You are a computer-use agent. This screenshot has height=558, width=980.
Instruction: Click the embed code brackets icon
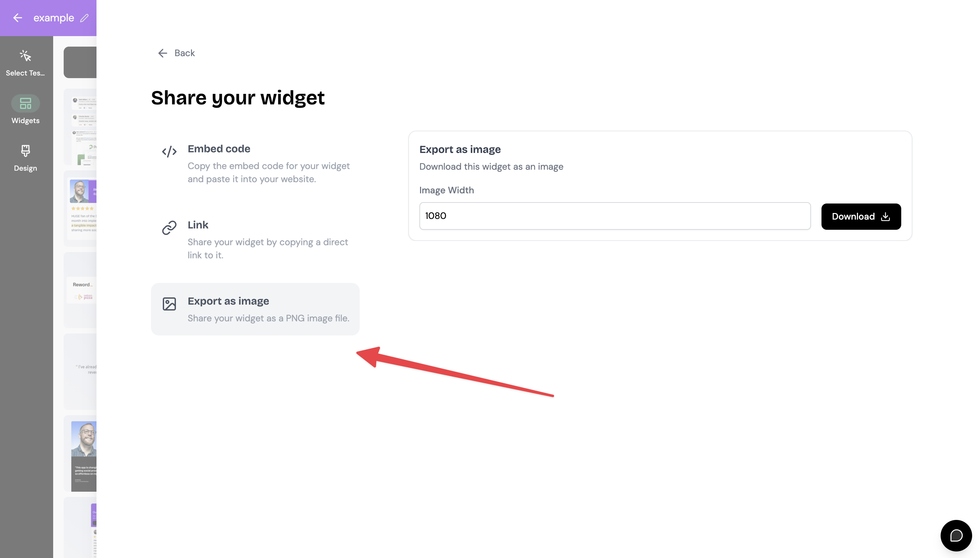pos(169,152)
